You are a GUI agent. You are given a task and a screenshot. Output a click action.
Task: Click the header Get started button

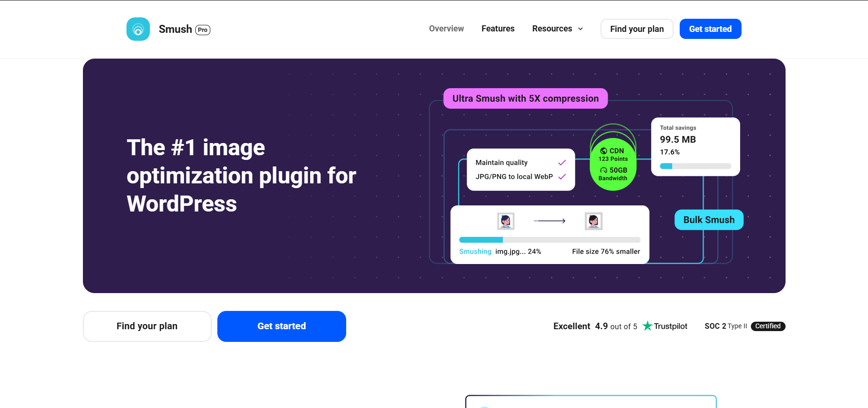click(x=710, y=29)
